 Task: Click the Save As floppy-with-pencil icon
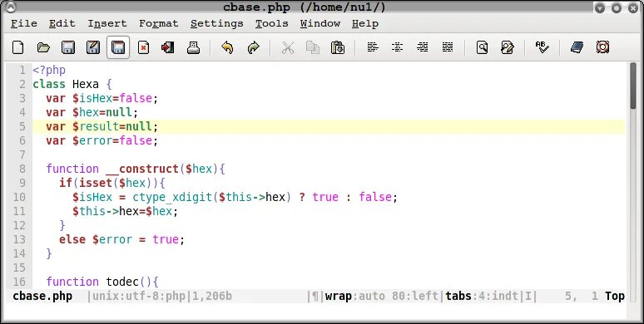click(93, 47)
